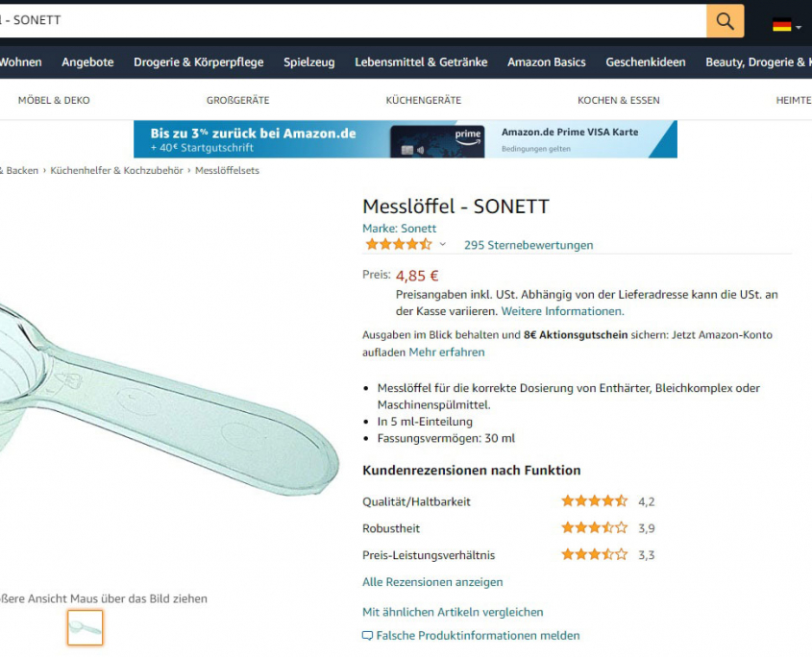Open the Marke: Sonett brand link
This screenshot has width=812, height=657.
click(x=399, y=229)
